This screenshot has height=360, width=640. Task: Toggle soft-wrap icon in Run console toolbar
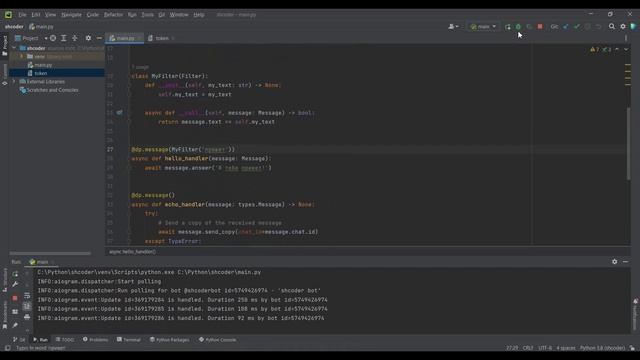tap(27, 296)
